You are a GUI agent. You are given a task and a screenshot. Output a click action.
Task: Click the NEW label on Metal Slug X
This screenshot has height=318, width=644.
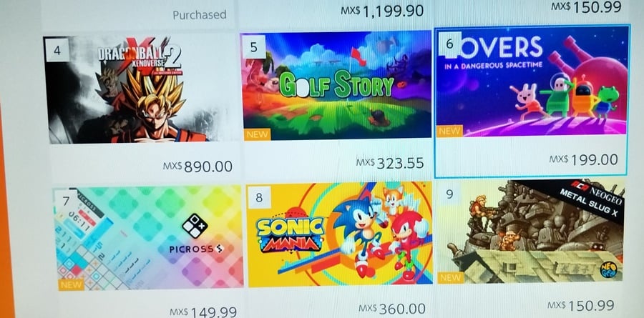pyautogui.click(x=451, y=277)
